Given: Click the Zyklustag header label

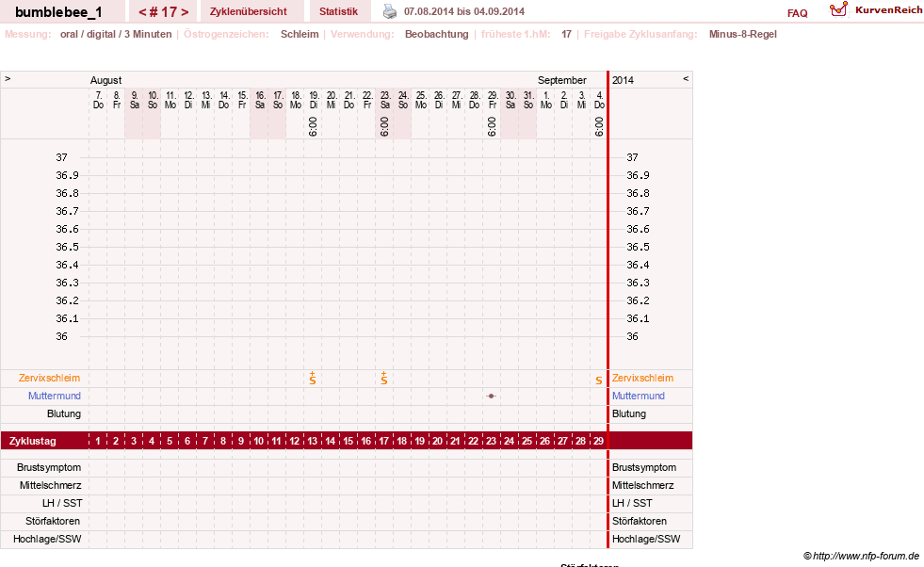Looking at the screenshot, I should [32, 441].
